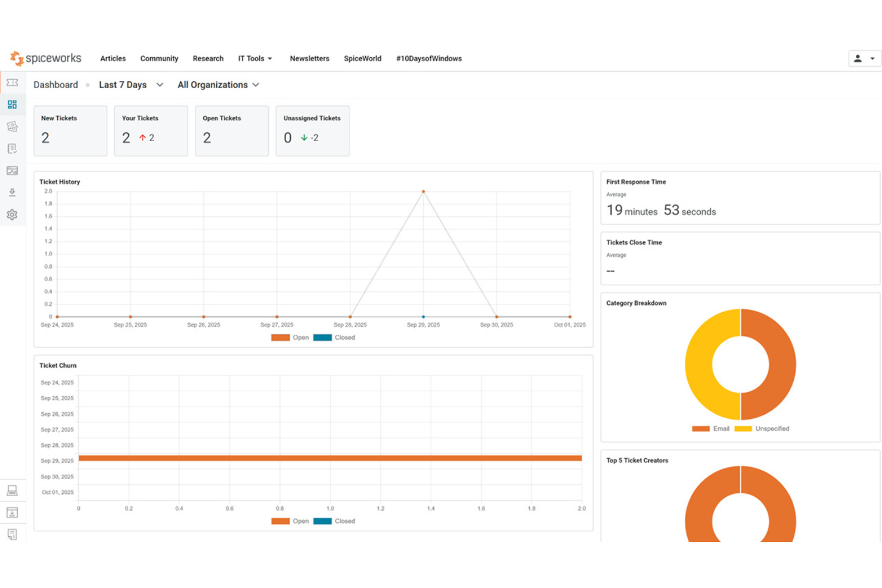This screenshot has width=882, height=588.
Task: Click the user profile icon
Action: click(858, 58)
